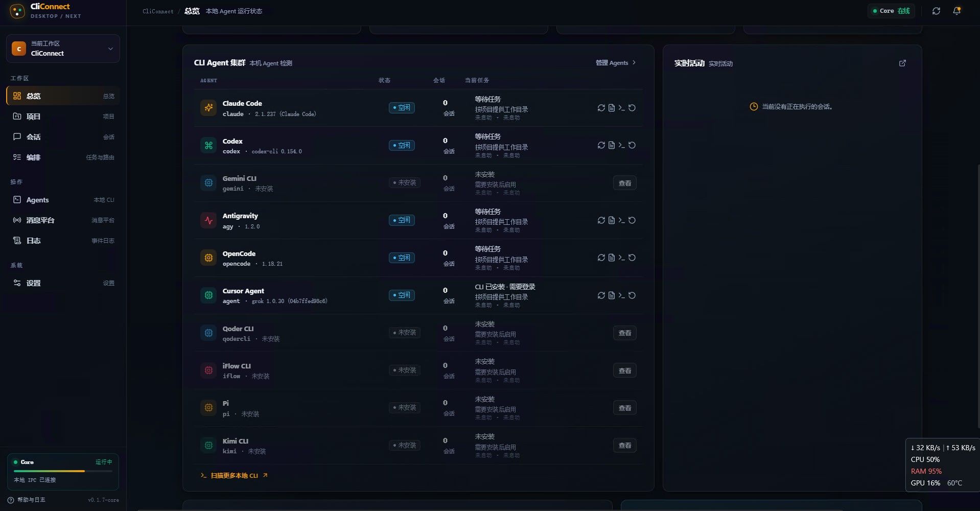Click the 空闲 status badge for Claude Code

click(402, 108)
